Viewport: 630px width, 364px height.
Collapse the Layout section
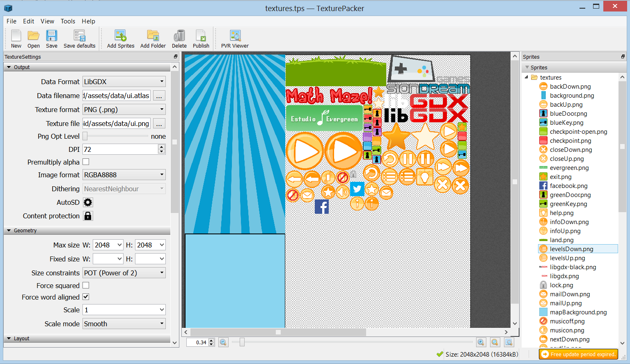[x=9, y=339]
